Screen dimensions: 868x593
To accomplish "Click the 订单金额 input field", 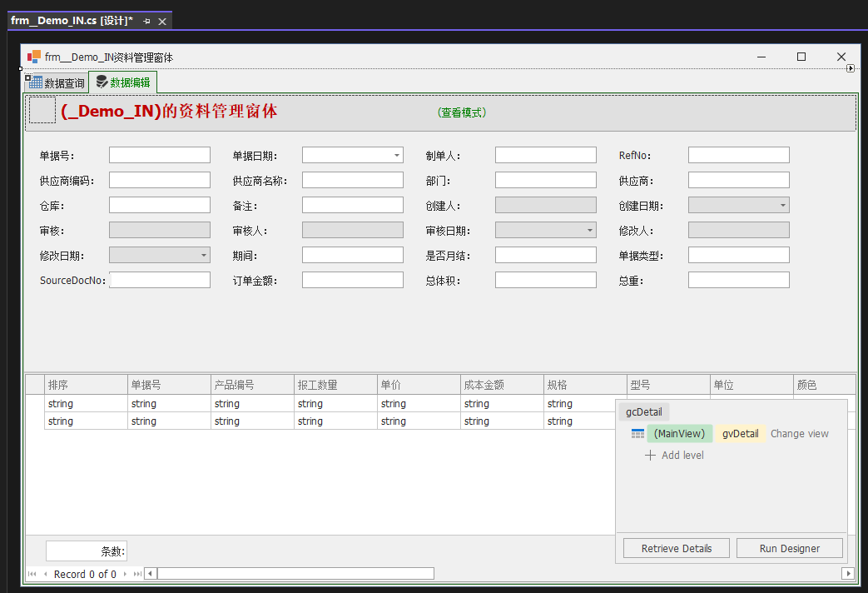I will click(353, 280).
